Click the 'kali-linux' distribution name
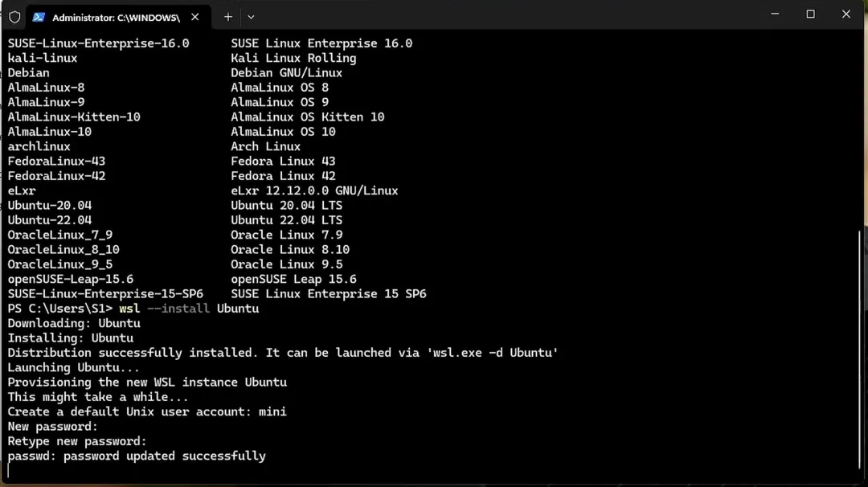Viewport: 868px width, 487px height. click(43, 58)
